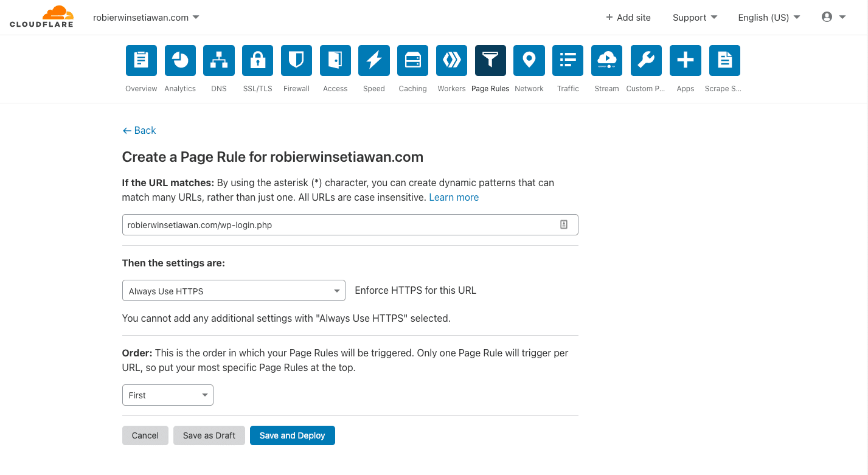Open the SSL/TLS padlock icon
Screen dimensions: 868x475
coord(258,60)
